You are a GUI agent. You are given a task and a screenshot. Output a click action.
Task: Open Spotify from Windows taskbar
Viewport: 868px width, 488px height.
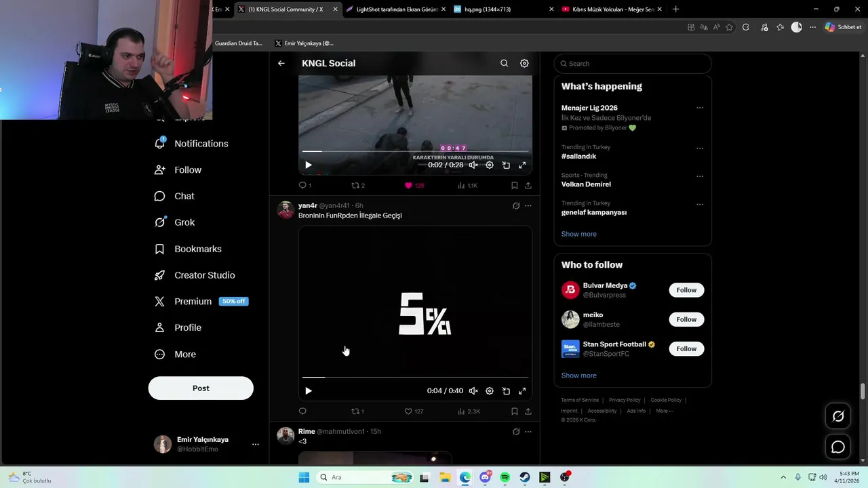pos(505,477)
